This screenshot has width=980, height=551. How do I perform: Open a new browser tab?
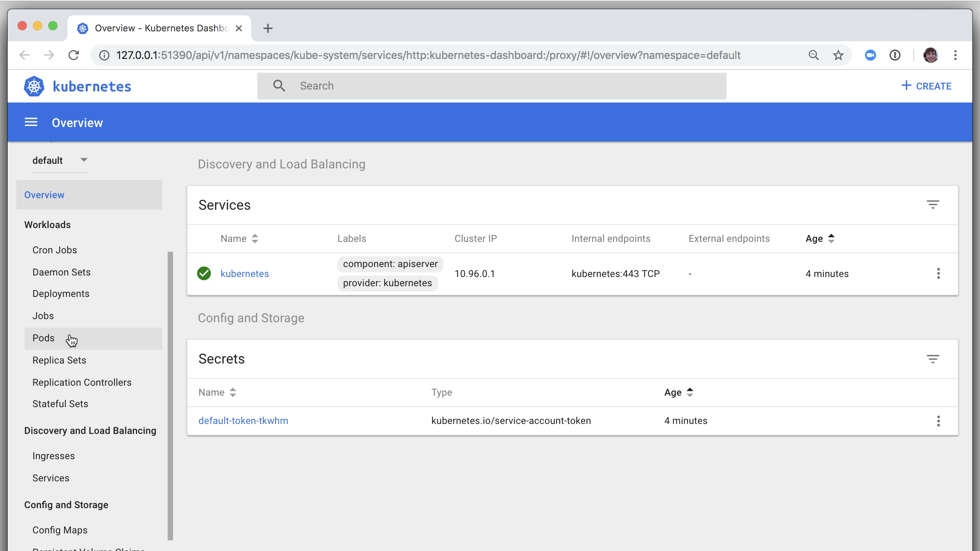pos(268,28)
